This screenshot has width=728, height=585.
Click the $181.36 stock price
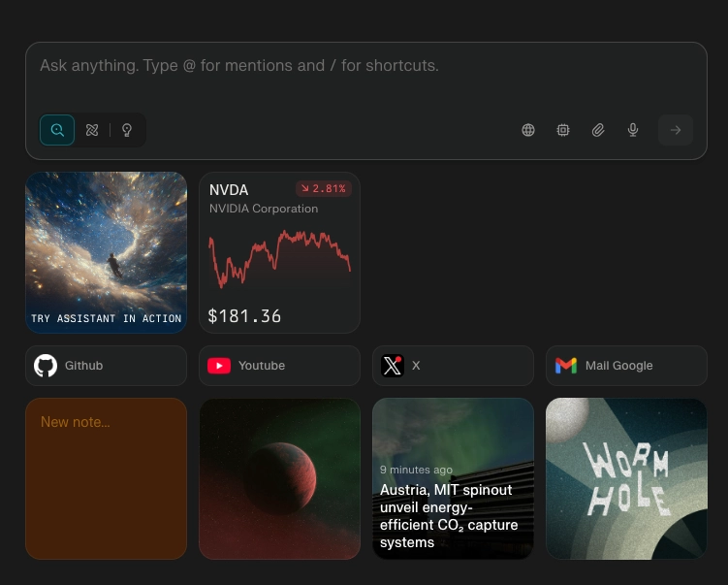[x=244, y=316]
